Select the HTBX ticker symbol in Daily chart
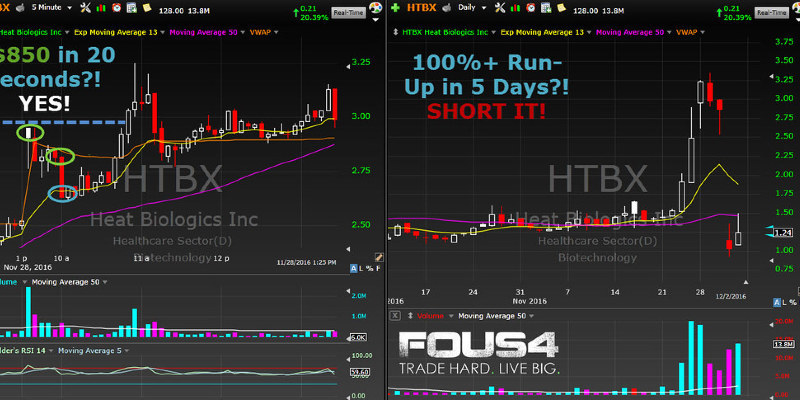 pos(421,8)
